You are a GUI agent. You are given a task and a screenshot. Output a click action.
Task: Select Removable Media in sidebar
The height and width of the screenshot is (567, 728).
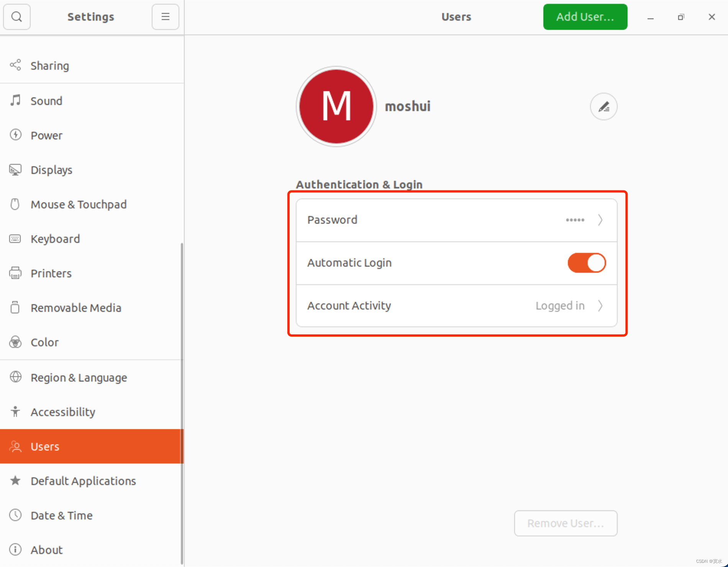pos(92,308)
